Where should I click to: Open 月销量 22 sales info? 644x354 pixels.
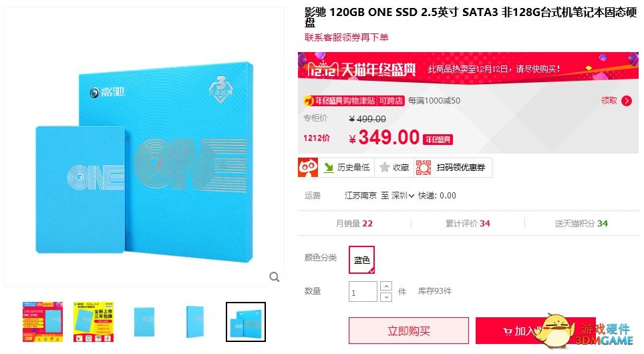coord(354,223)
